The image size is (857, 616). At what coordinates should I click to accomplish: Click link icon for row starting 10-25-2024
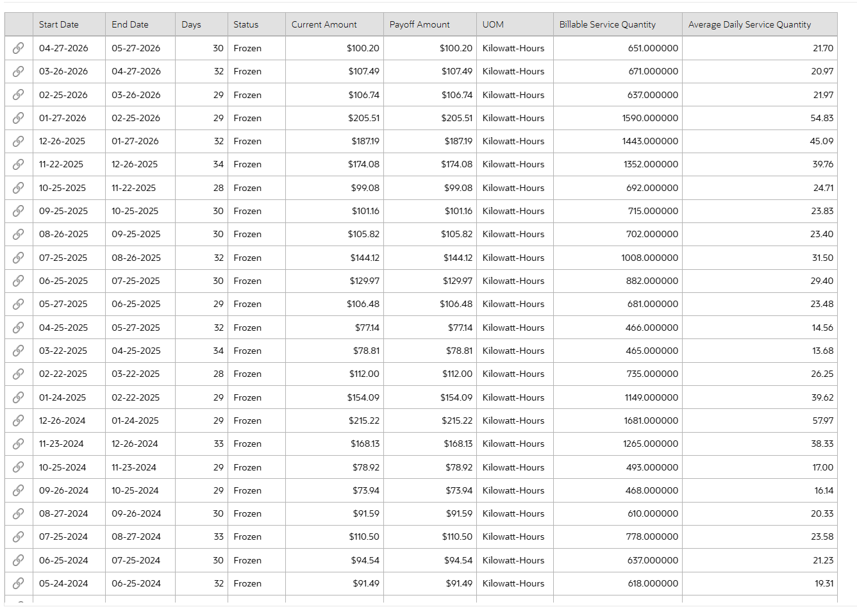click(19, 467)
